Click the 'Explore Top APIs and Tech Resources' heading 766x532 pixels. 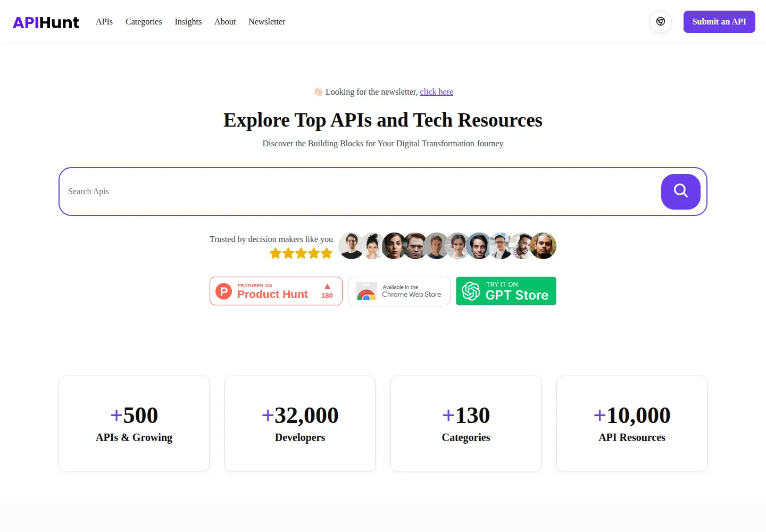coord(383,120)
